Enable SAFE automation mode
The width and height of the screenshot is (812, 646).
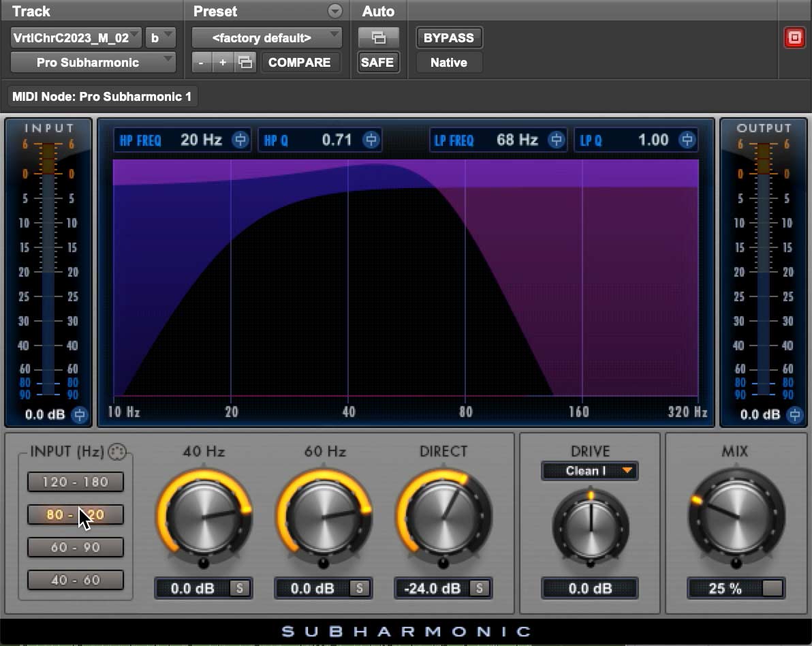point(378,62)
